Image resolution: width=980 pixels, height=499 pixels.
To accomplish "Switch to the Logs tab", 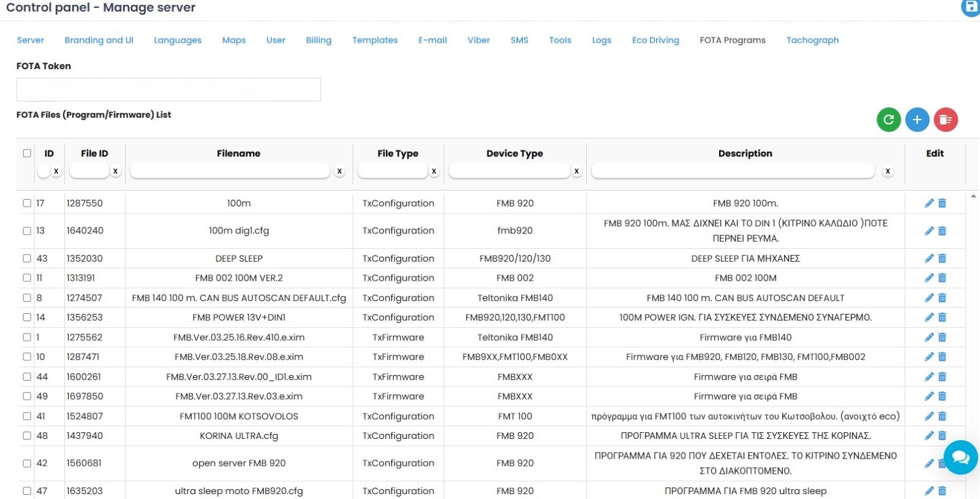I will (x=601, y=40).
